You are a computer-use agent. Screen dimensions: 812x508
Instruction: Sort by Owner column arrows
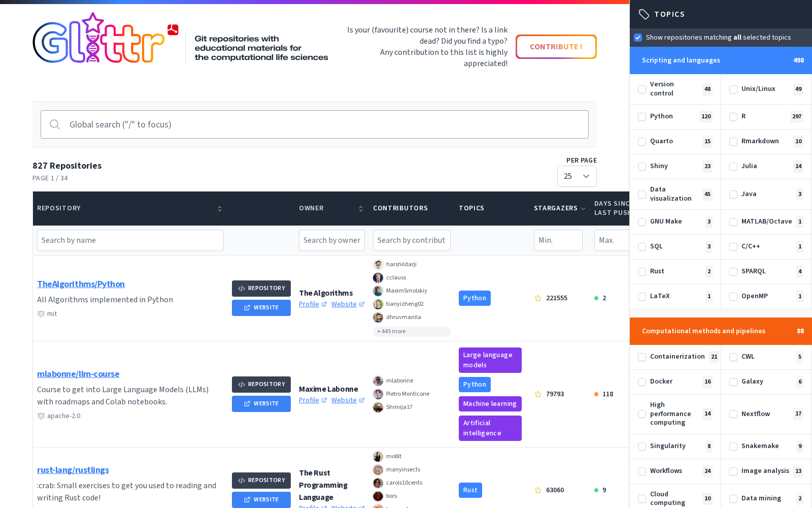(361, 209)
